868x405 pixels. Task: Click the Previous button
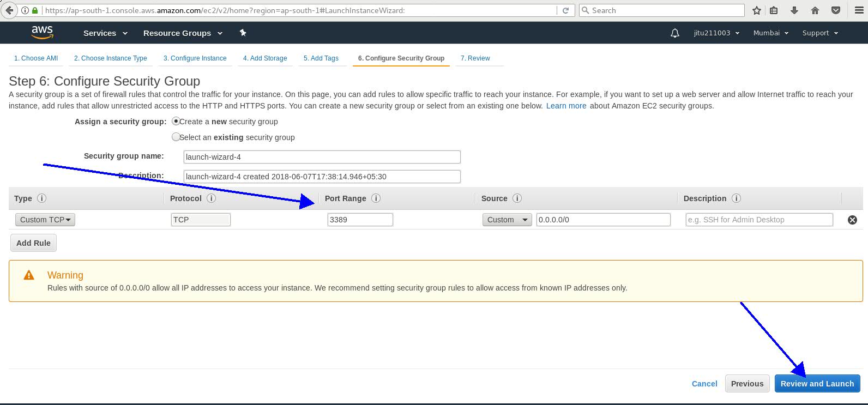pos(747,384)
